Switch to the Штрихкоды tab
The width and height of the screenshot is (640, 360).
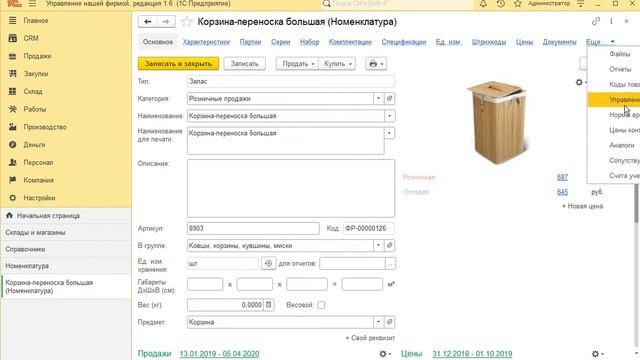(x=489, y=42)
